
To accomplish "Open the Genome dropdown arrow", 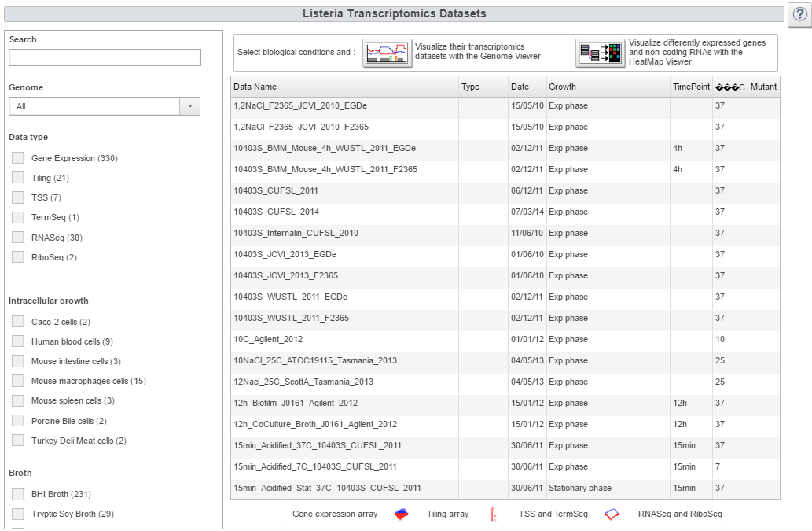I will pyautogui.click(x=189, y=106).
